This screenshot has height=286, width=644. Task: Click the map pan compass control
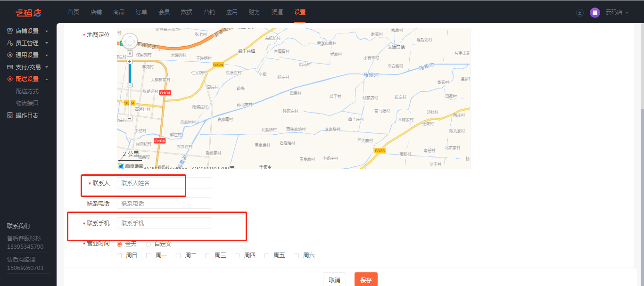[x=130, y=41]
